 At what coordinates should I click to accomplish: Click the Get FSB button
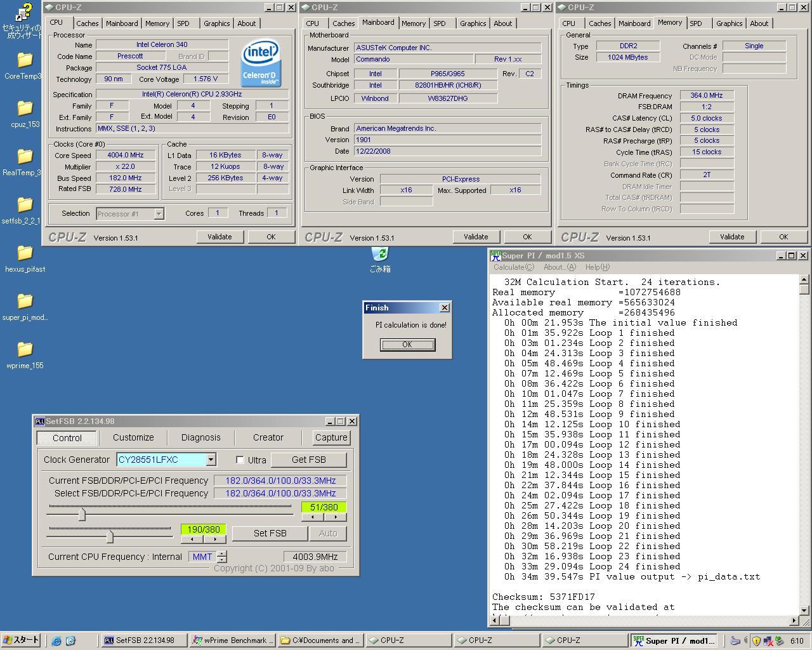(309, 460)
